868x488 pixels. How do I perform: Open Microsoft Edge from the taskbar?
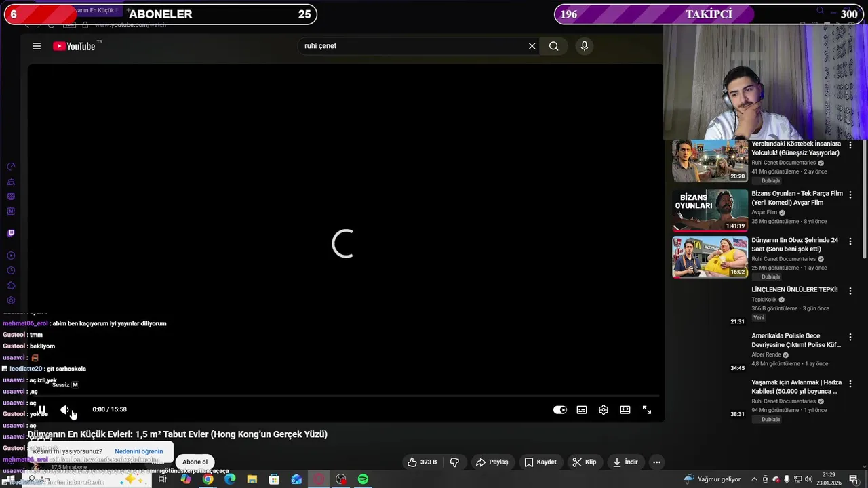click(230, 479)
